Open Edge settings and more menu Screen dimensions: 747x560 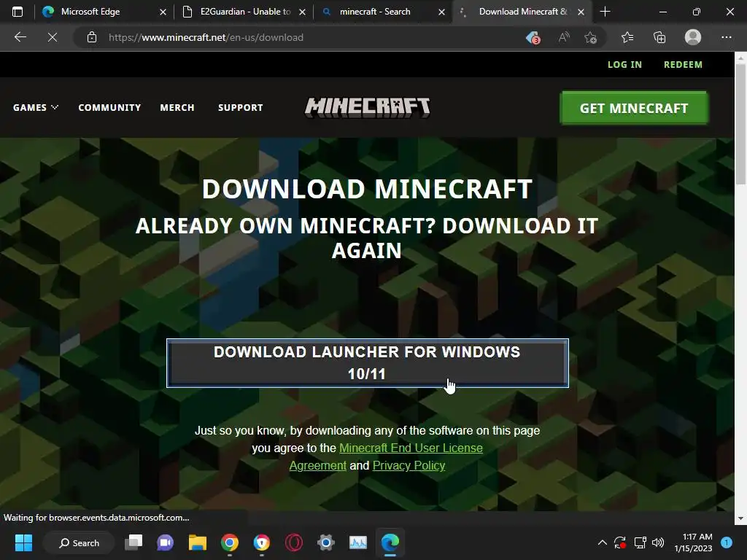pos(726,37)
